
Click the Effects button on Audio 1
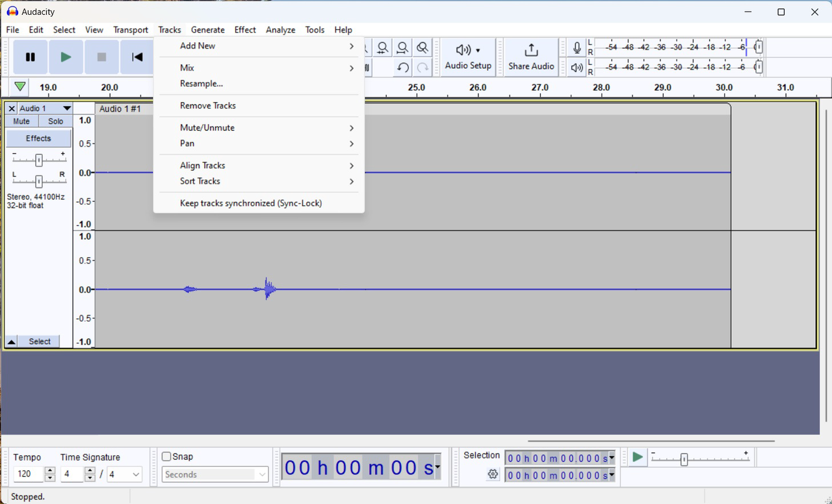coord(38,138)
